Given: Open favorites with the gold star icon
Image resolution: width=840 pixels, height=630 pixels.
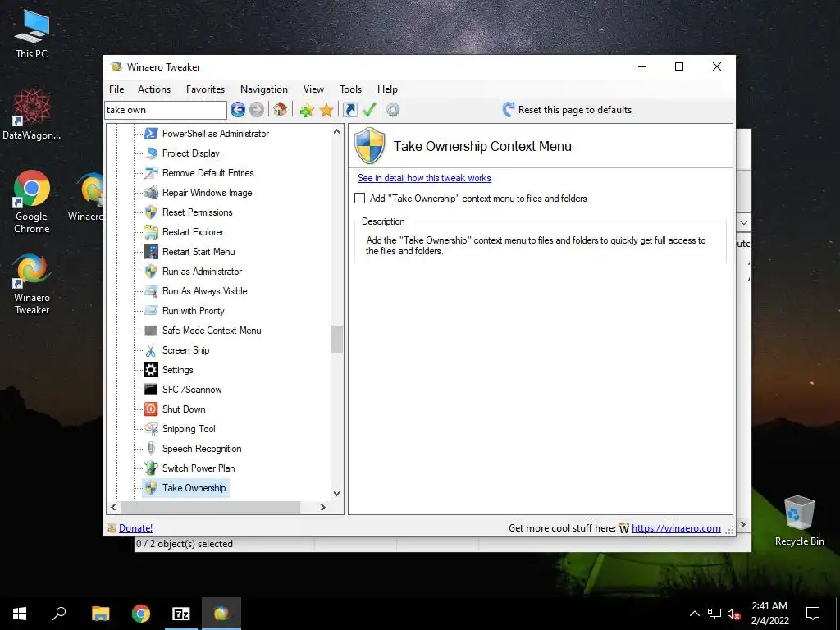Looking at the screenshot, I should click(x=326, y=111).
